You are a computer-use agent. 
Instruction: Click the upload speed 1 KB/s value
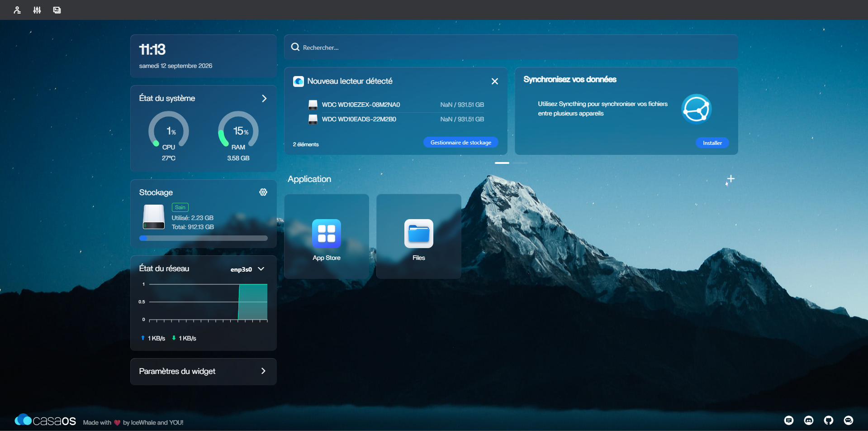(x=157, y=338)
